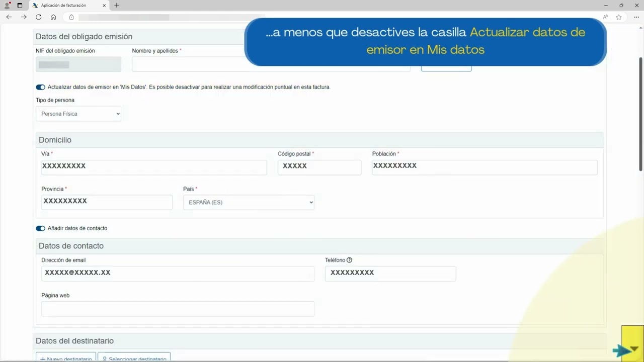This screenshot has width=644, height=362.
Task: Click the Datos de contacto heading
Action: tap(71, 246)
